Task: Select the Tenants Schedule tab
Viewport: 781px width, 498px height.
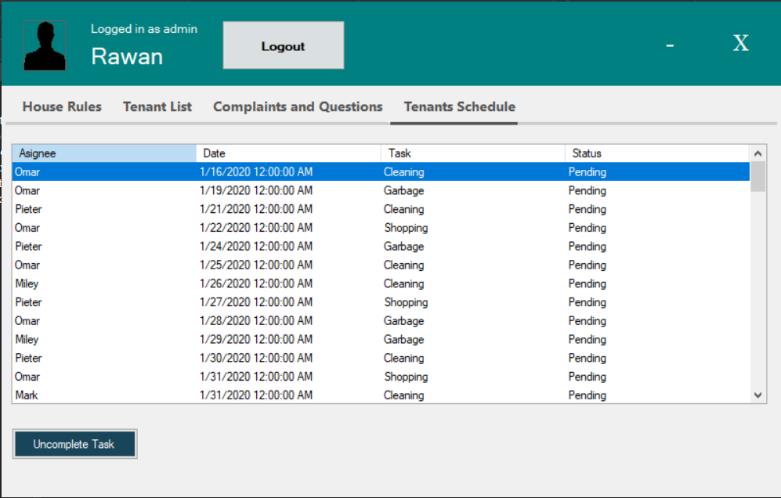Action: (459, 107)
